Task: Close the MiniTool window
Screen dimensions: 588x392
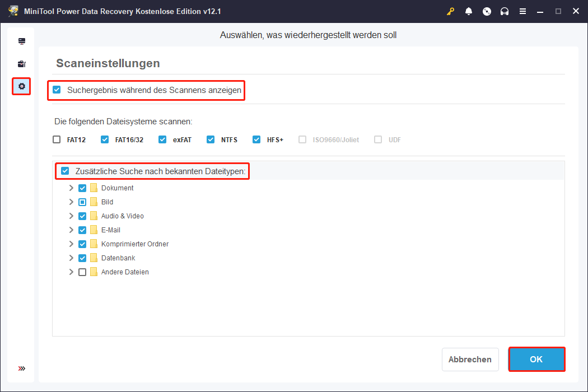Action: click(576, 11)
